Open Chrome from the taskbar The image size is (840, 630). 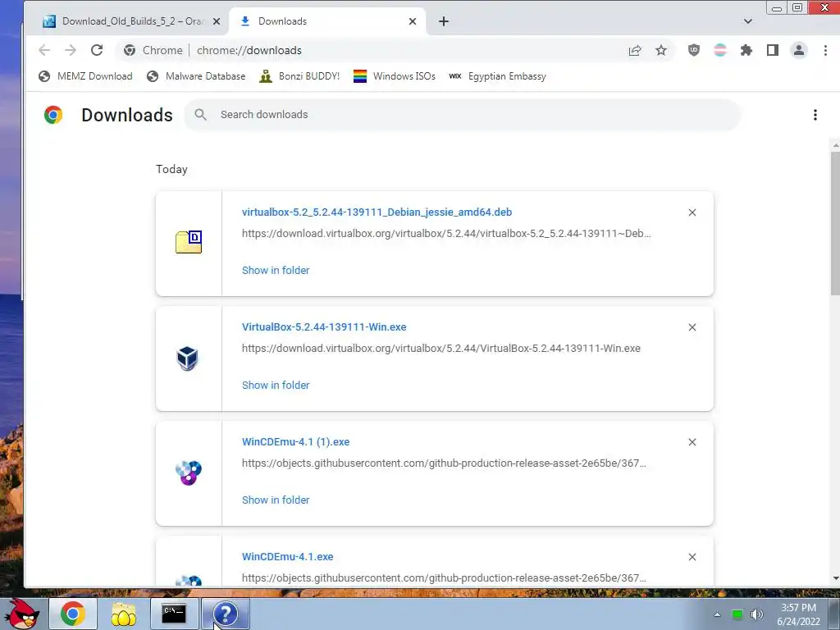73,614
